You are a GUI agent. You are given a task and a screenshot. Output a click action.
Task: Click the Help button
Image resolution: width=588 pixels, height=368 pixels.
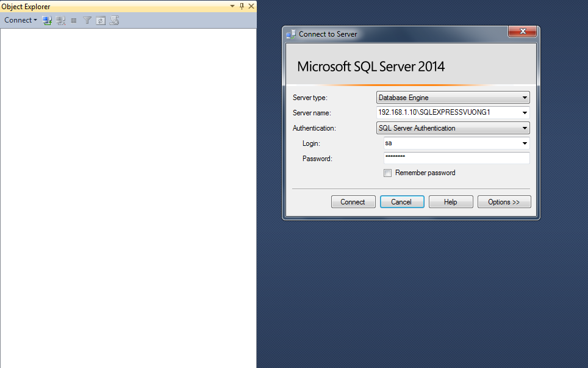[450, 202]
